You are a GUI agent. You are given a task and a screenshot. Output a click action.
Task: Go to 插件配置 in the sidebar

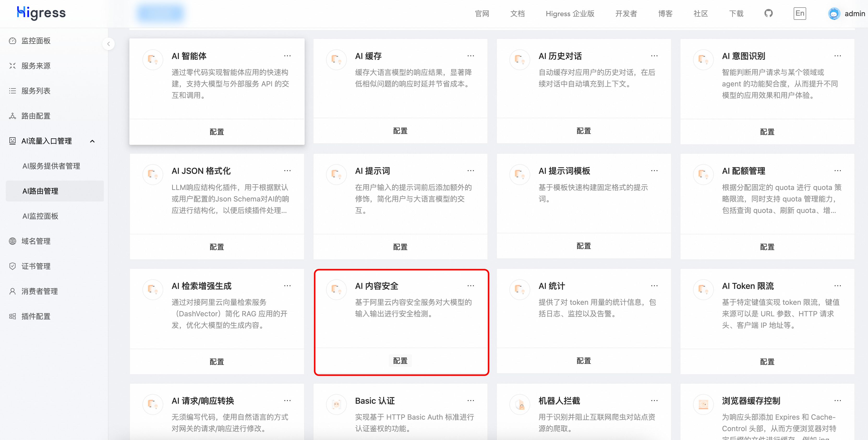pyautogui.click(x=36, y=316)
